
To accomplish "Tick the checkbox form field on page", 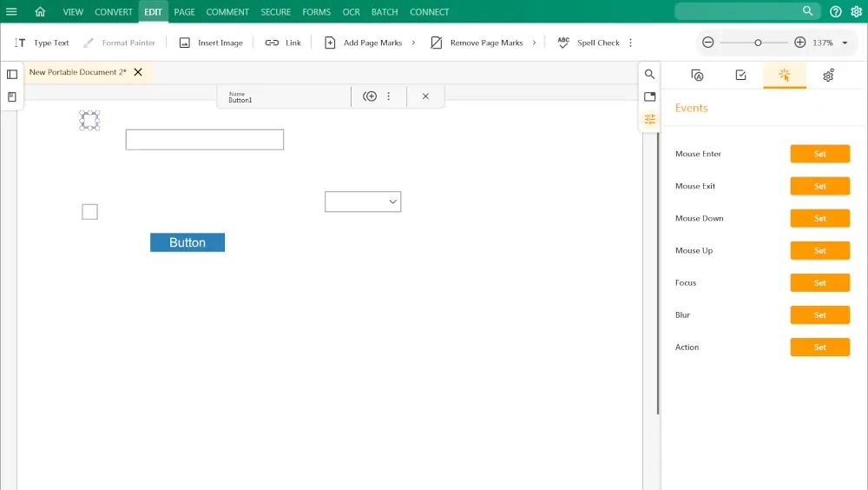I will pos(89,212).
